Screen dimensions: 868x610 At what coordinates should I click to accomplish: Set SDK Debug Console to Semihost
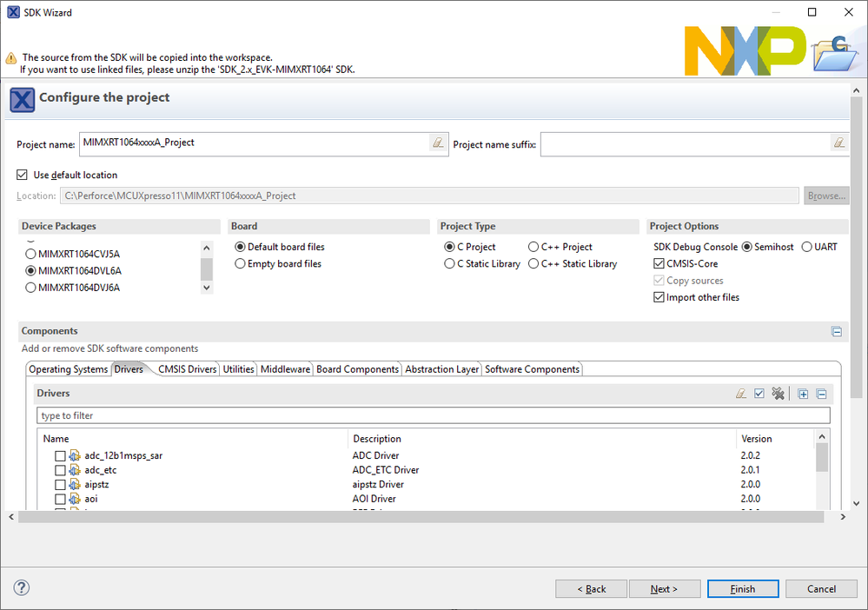[x=746, y=247]
